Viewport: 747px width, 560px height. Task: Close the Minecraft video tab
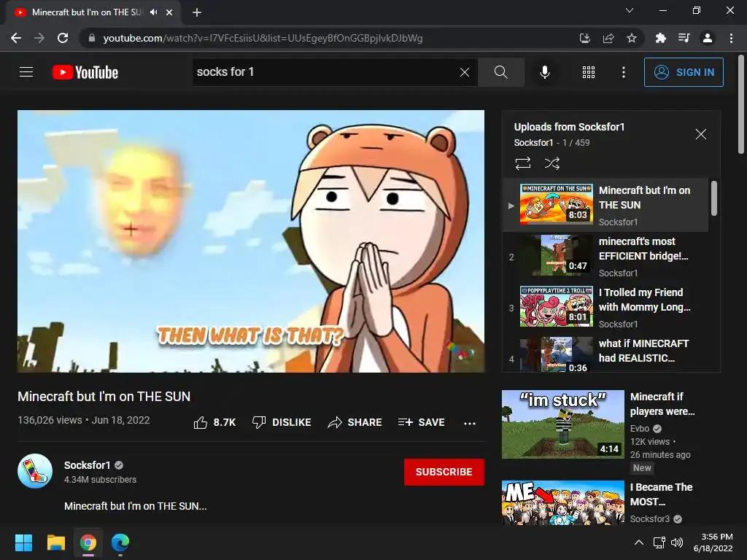(x=169, y=12)
